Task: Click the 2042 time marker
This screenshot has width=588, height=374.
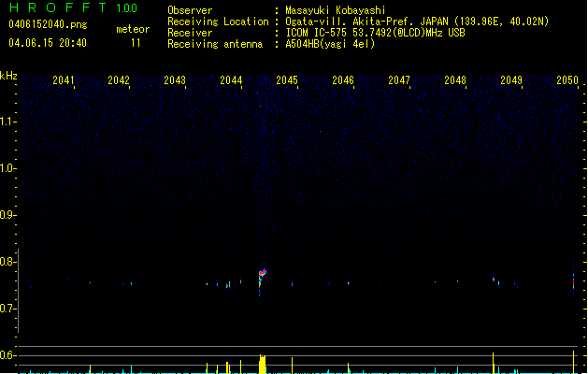Action: tap(119, 80)
